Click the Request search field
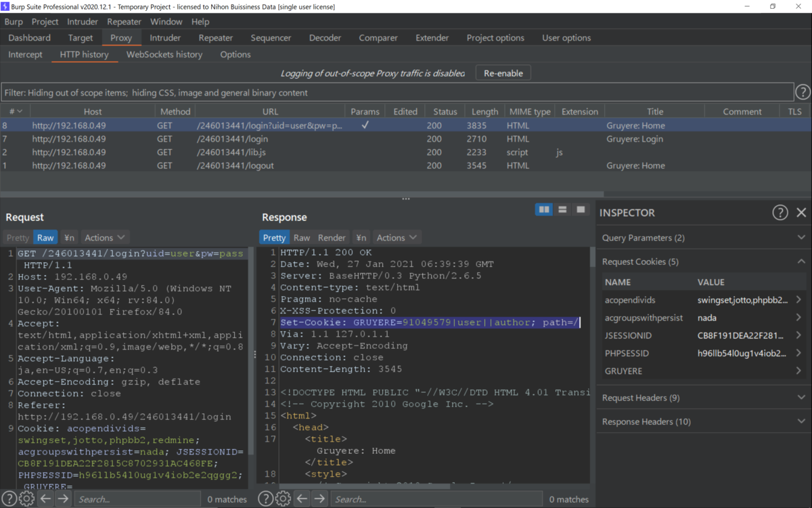The image size is (812, 508). [137, 499]
